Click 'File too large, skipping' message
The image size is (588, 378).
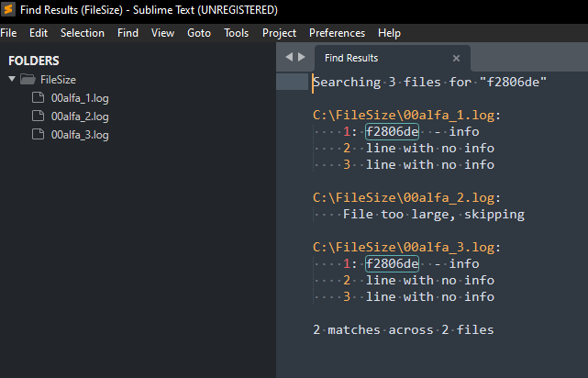pyautogui.click(x=434, y=214)
